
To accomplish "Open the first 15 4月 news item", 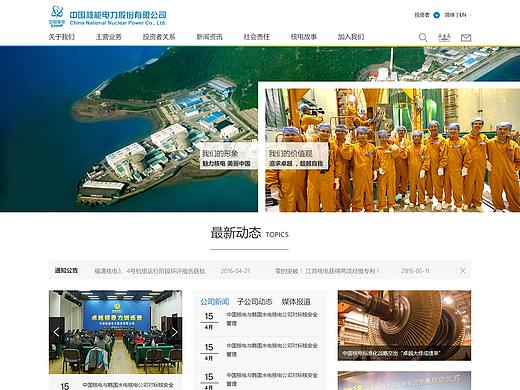I will coord(259,320).
